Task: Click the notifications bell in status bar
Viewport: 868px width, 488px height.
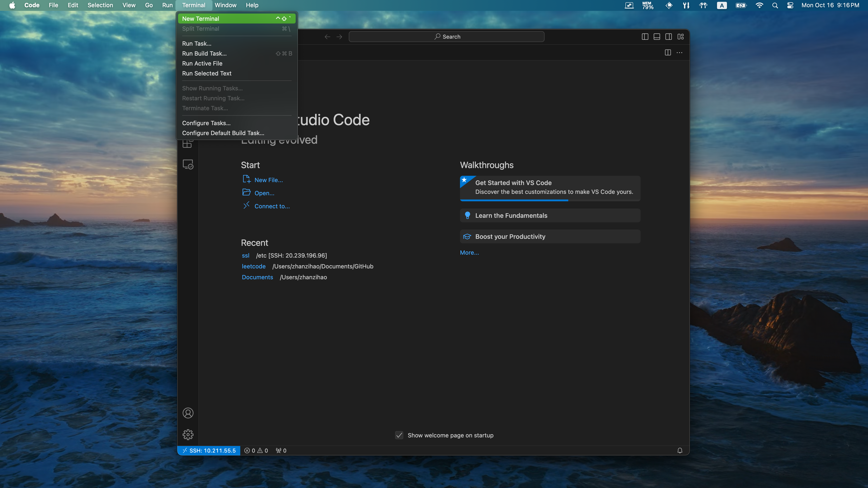Action: (680, 450)
